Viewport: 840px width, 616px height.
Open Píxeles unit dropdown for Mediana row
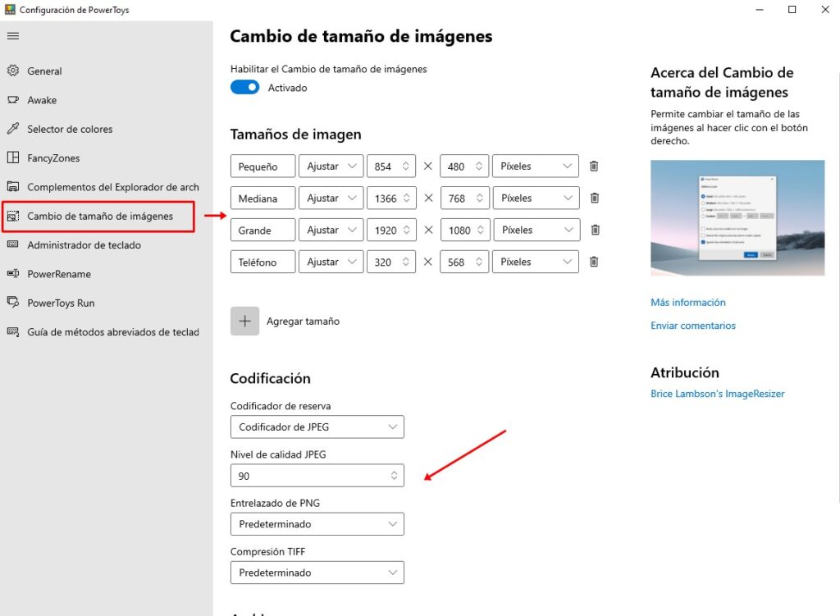pos(536,198)
